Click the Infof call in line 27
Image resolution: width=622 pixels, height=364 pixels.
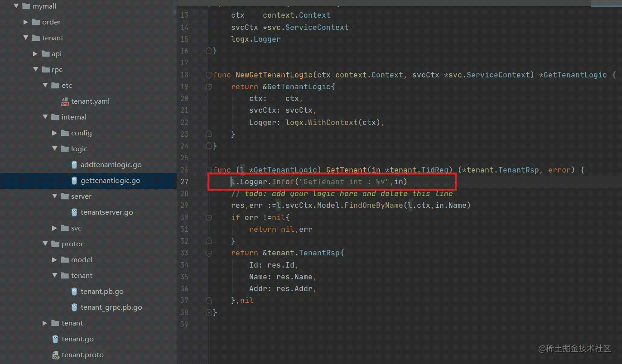point(283,182)
